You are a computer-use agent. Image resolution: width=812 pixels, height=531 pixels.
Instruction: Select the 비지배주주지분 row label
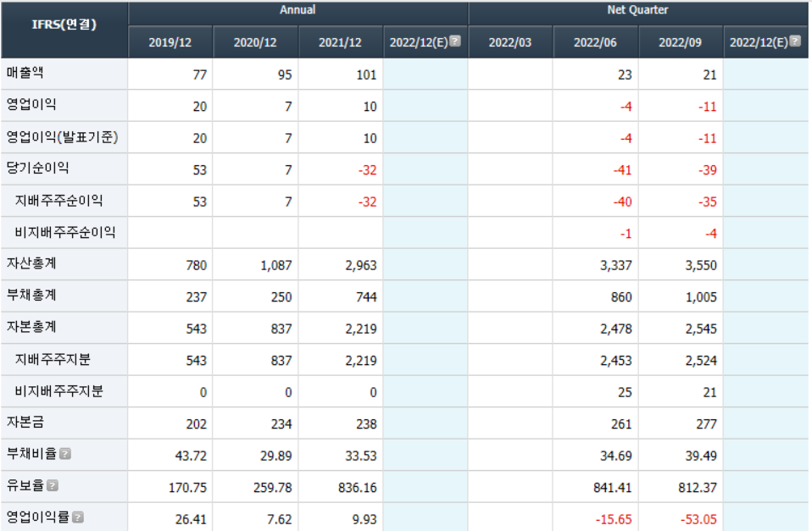[x=58, y=391]
